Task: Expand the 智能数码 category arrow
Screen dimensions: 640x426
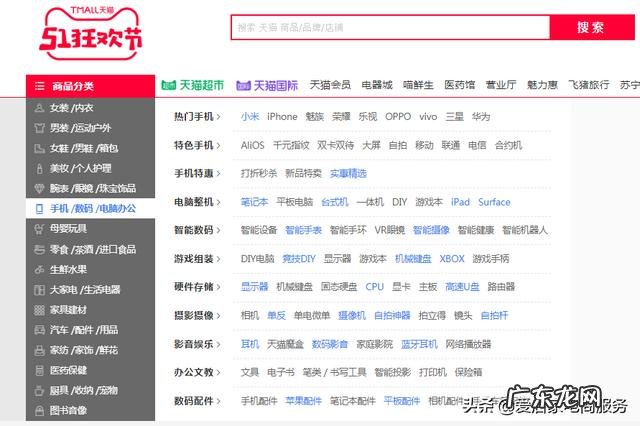Action: point(219,231)
